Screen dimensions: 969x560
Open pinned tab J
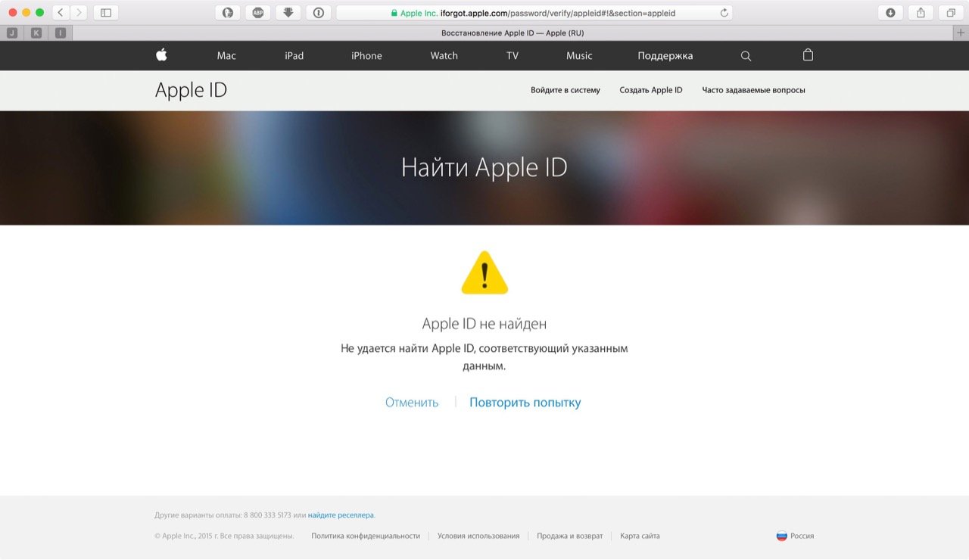[x=12, y=33]
